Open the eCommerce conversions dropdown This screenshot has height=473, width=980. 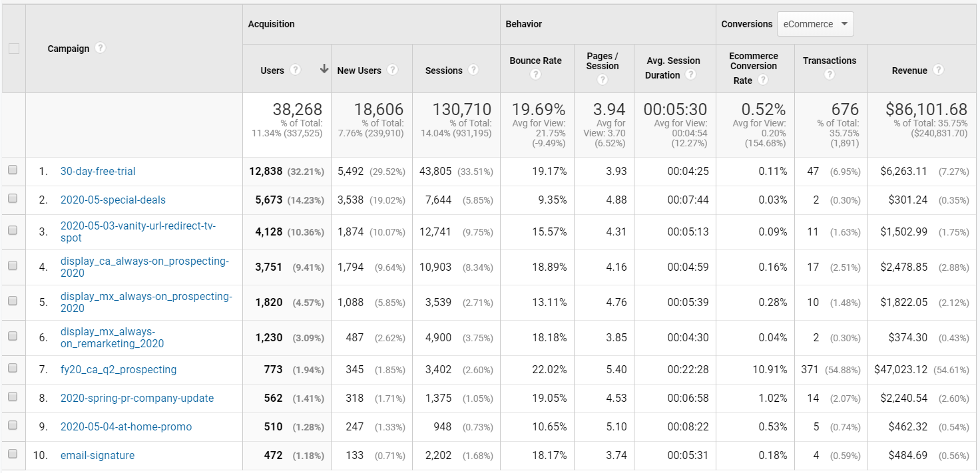pos(816,24)
